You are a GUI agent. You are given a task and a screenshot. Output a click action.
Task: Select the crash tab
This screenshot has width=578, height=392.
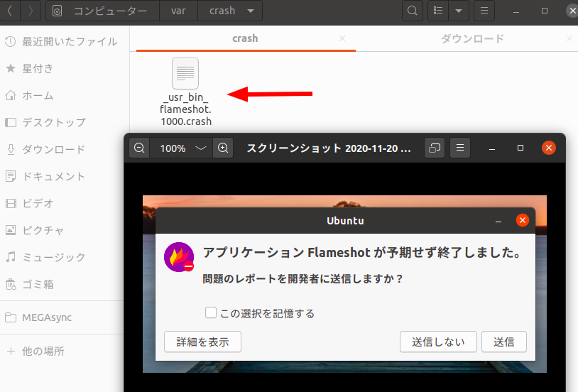click(x=245, y=38)
